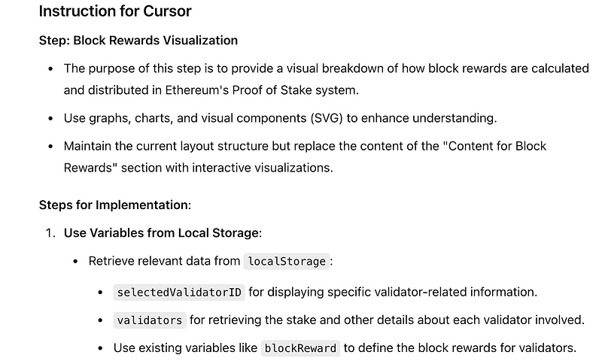Click the localStorage code snippet
The width and height of the screenshot is (602, 364).
[x=286, y=262]
